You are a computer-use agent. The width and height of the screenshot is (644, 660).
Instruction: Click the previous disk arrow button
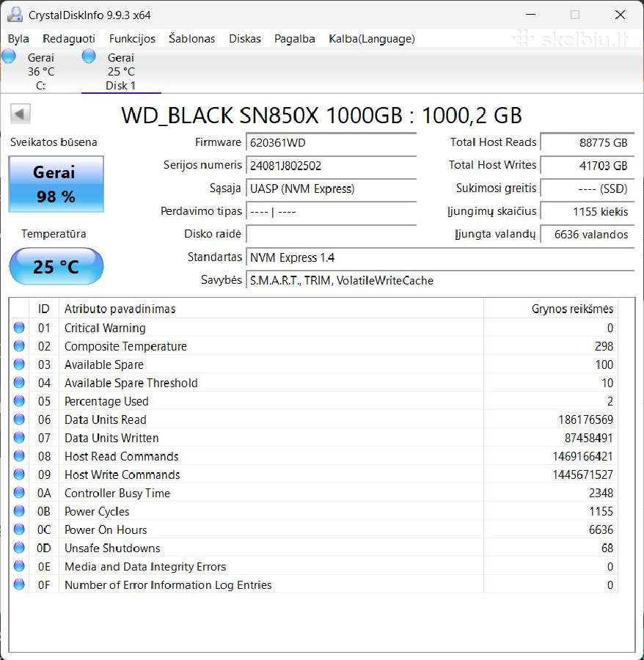pos(21,114)
